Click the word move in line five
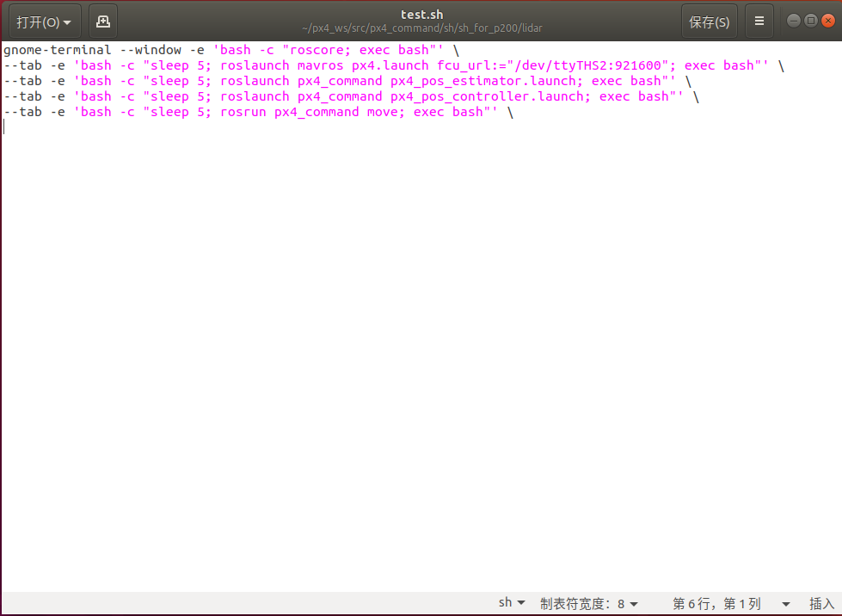 (x=383, y=112)
